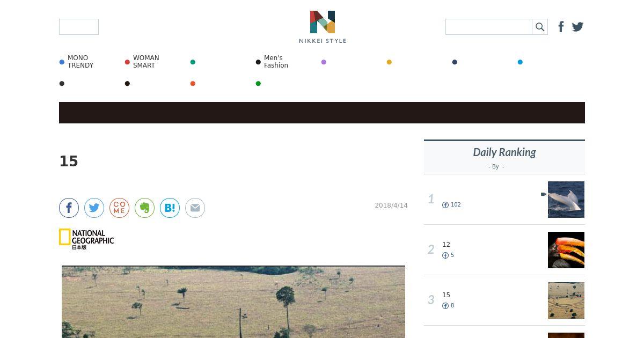Click the black banner bar
Viewport: 644px width, 338px height.
[x=322, y=113]
